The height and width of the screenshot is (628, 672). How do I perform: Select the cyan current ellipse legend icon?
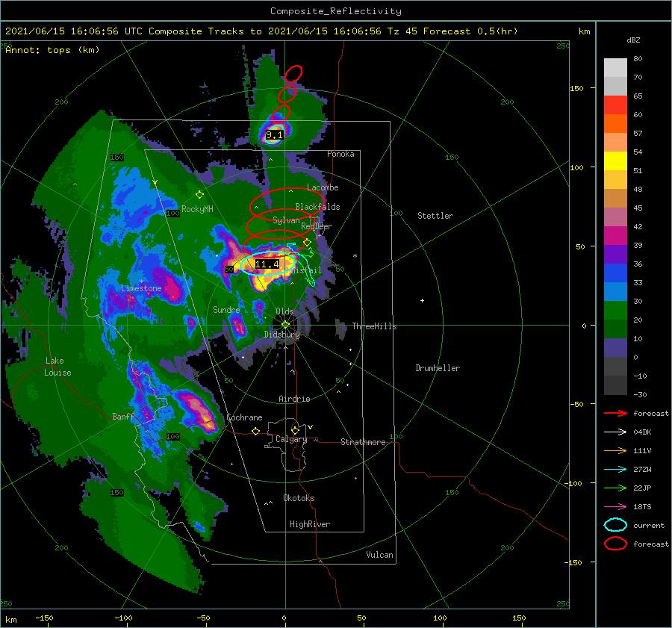coord(615,525)
